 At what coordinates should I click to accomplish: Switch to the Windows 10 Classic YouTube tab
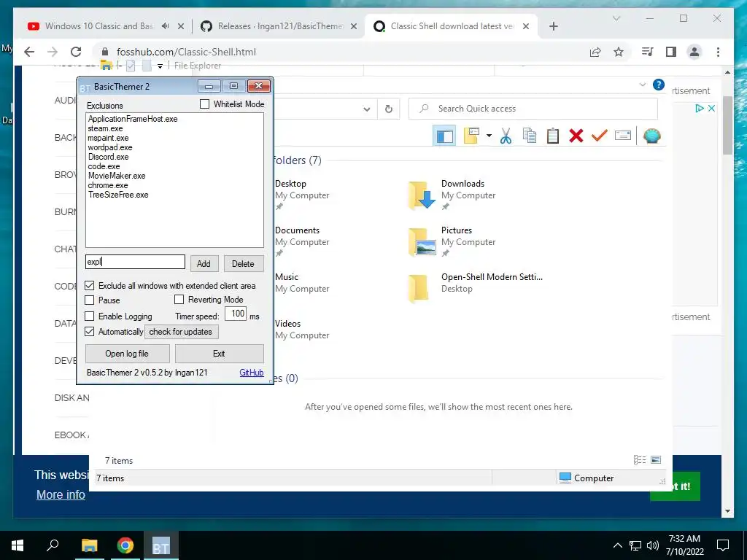click(x=98, y=26)
